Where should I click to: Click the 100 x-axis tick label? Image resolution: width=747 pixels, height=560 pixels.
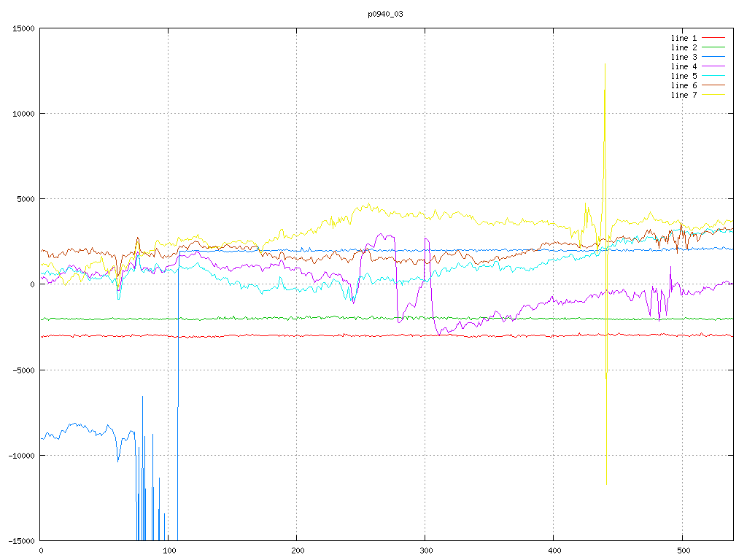169,551
